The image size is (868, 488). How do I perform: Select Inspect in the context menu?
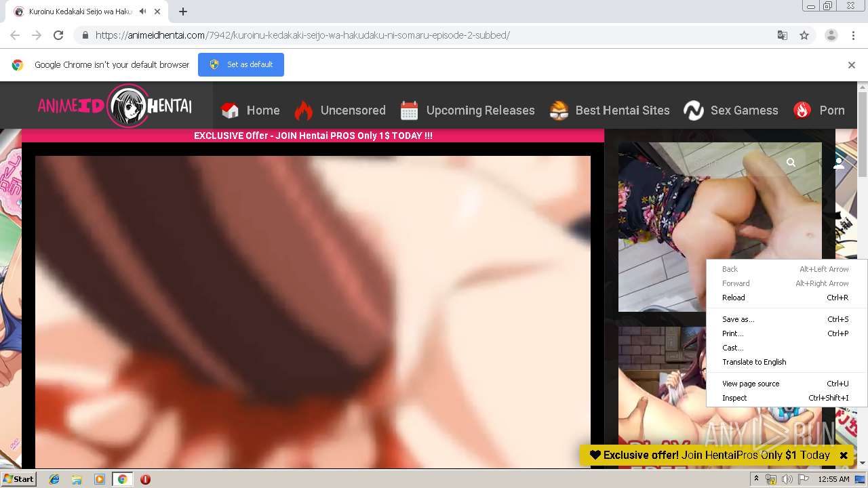point(787,398)
